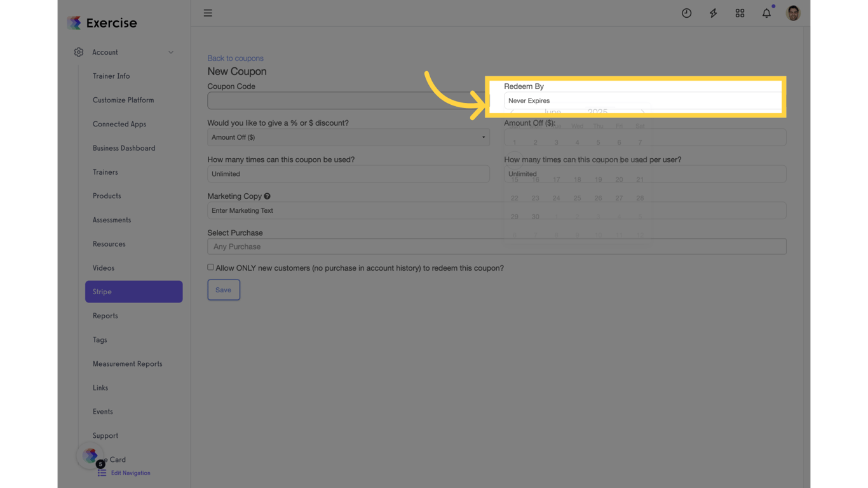This screenshot has width=868, height=488.
Task: Click the Account gear icon
Action: [79, 52]
